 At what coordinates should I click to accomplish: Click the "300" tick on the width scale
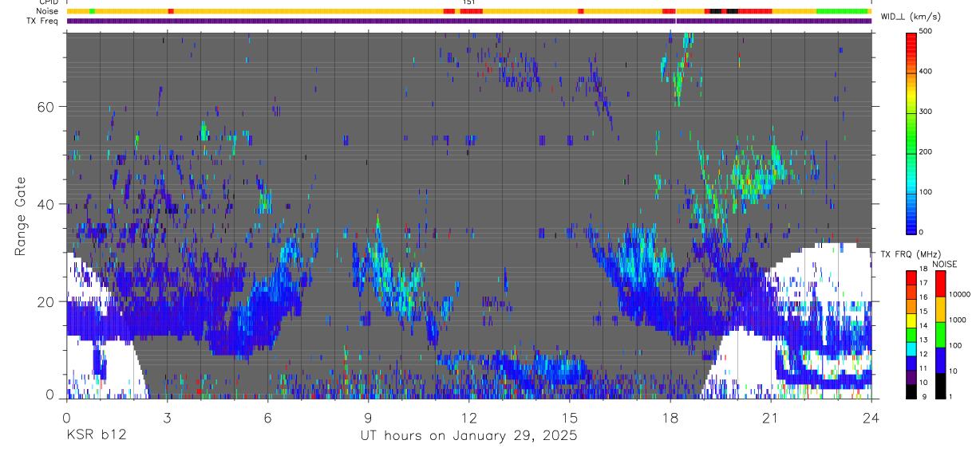pos(927,112)
